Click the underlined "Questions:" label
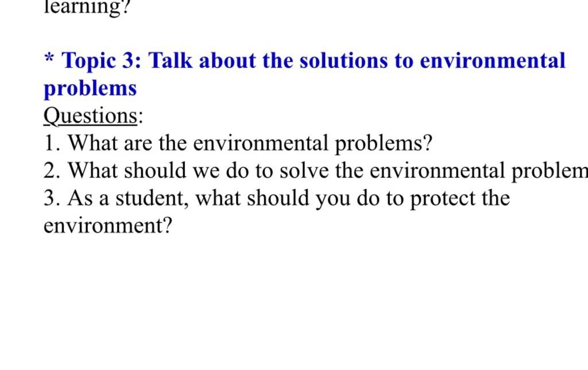 tap(93, 116)
